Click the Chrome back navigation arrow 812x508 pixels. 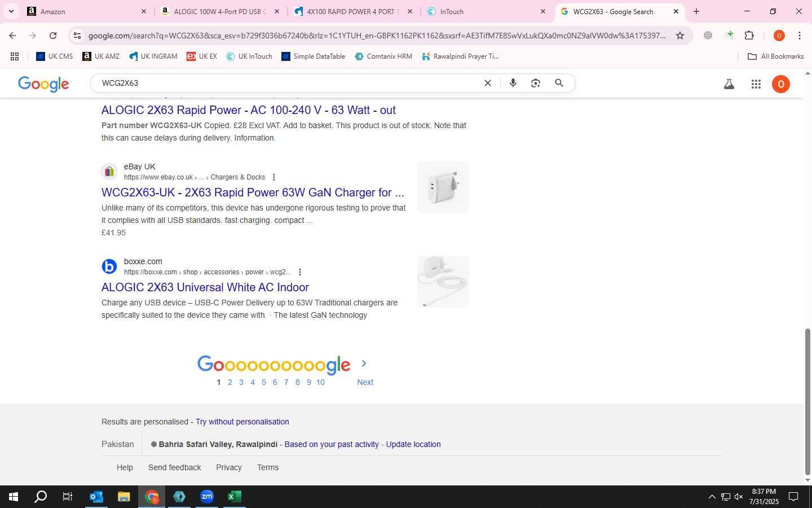[12, 36]
